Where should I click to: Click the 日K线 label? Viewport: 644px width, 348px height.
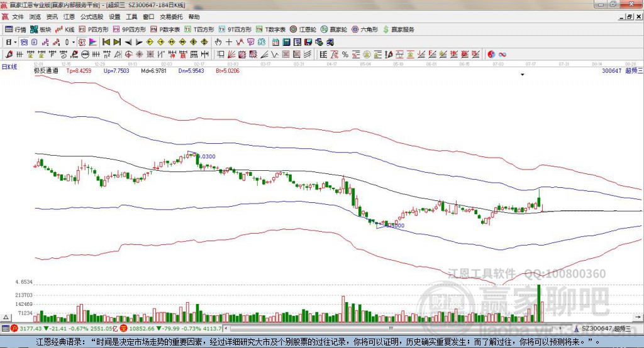[x=9, y=67]
